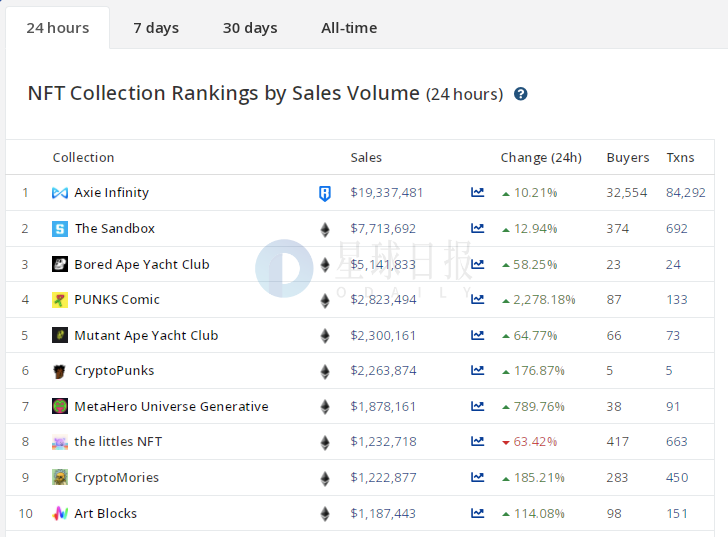Click the 2,278.18% change value
Screen dimensions: 728x537
pos(544,300)
